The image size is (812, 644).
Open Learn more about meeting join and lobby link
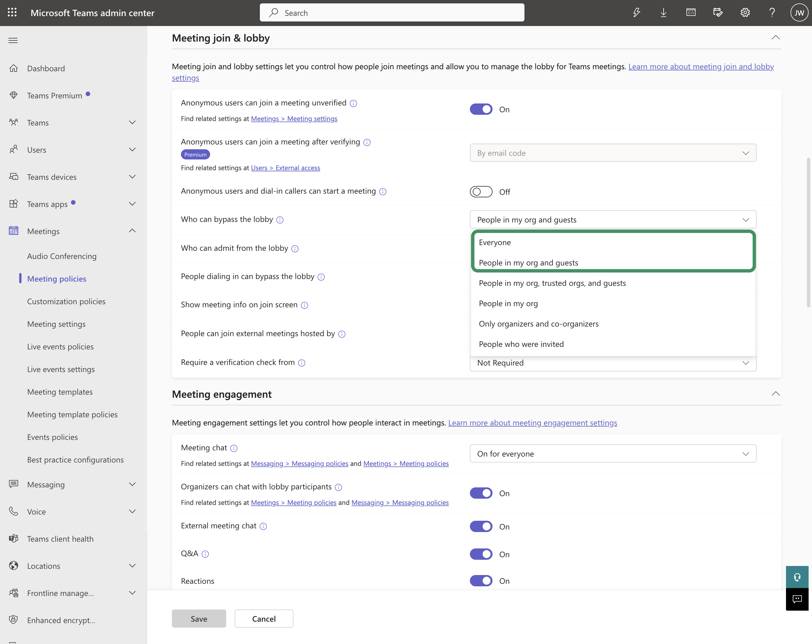point(701,67)
